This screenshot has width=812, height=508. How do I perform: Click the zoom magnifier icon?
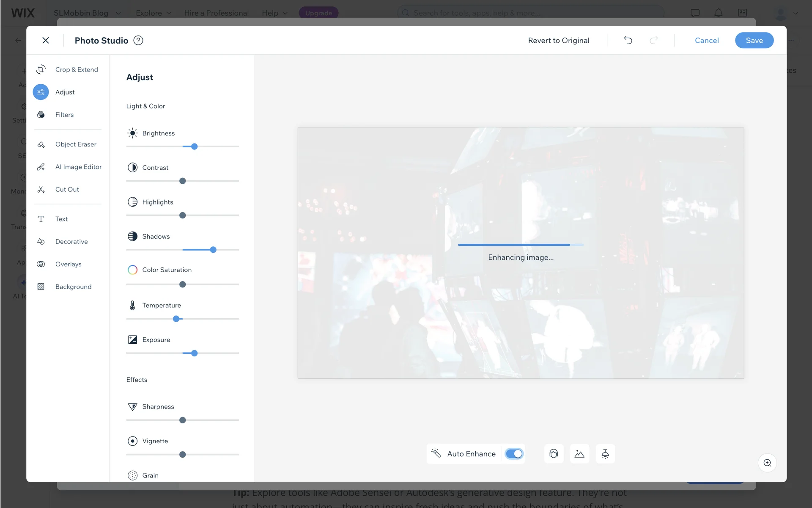click(x=767, y=463)
